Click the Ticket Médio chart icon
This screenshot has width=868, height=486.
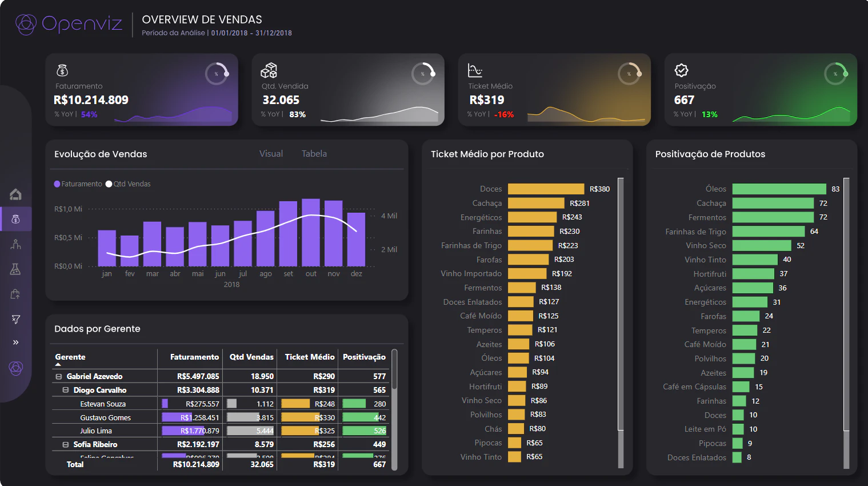[475, 70]
